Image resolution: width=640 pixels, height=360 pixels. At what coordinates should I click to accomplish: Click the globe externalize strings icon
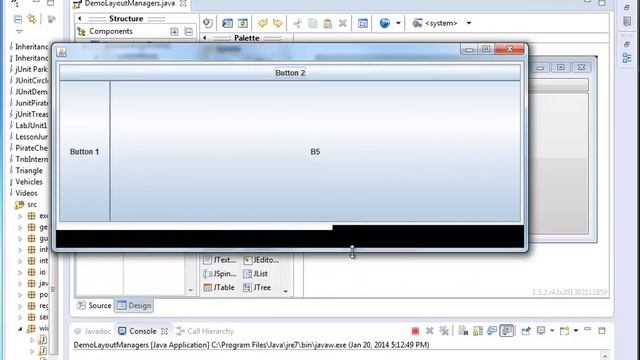(384, 23)
